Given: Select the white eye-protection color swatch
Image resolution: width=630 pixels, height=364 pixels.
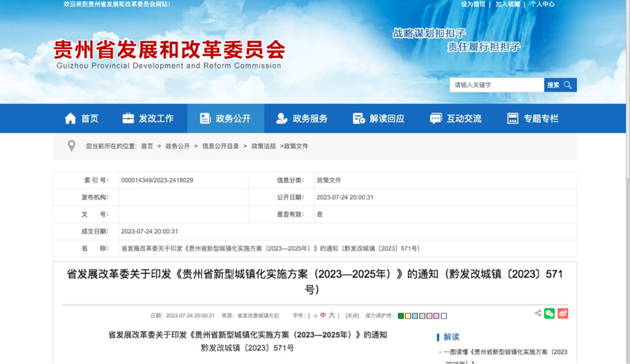Looking at the screenshot, I should [445, 316].
